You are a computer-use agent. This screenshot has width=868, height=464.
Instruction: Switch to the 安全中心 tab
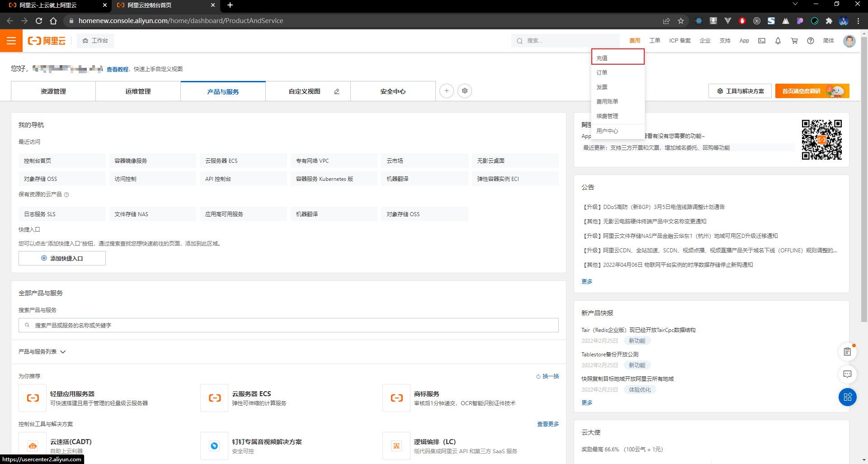[393, 91]
